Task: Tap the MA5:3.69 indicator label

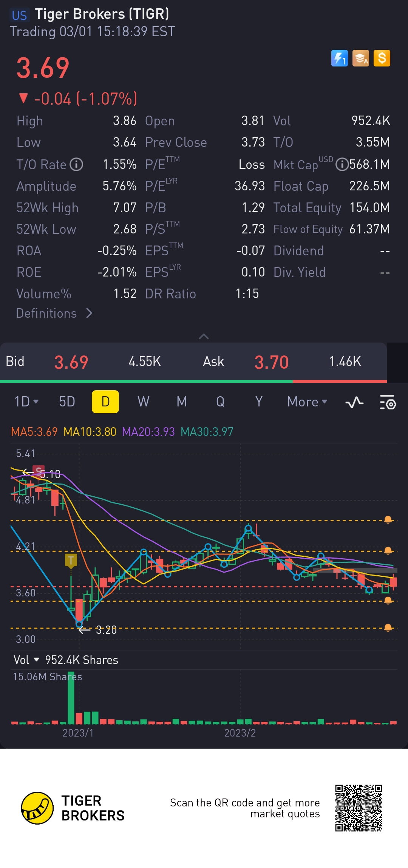Action: pos(34,432)
